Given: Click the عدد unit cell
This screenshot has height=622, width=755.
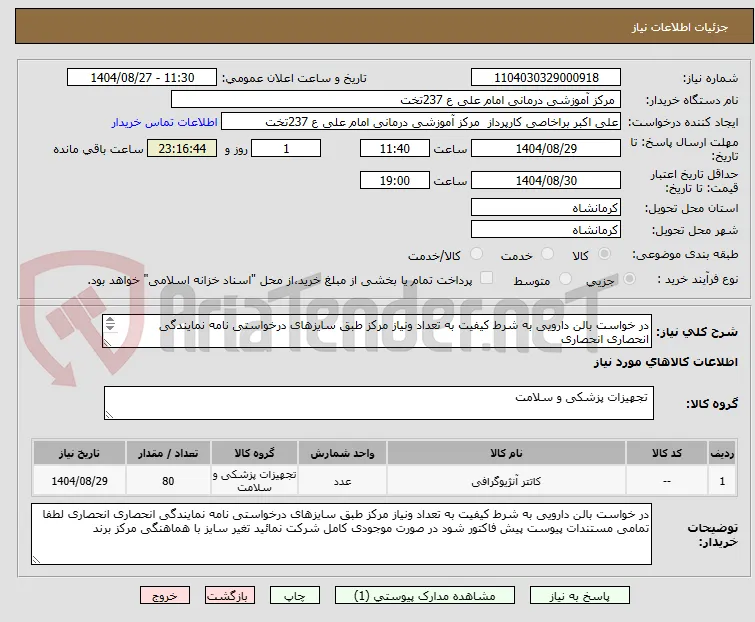Looking at the screenshot, I should pos(342,480).
